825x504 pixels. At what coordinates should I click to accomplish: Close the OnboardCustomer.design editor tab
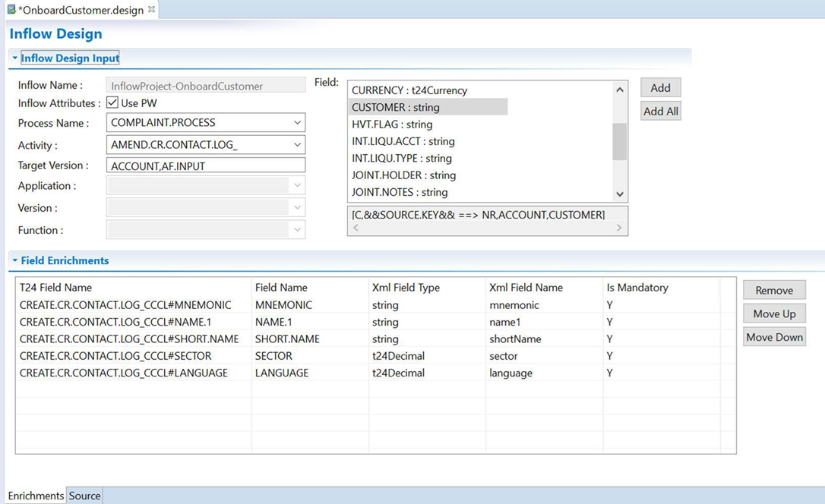[152, 10]
